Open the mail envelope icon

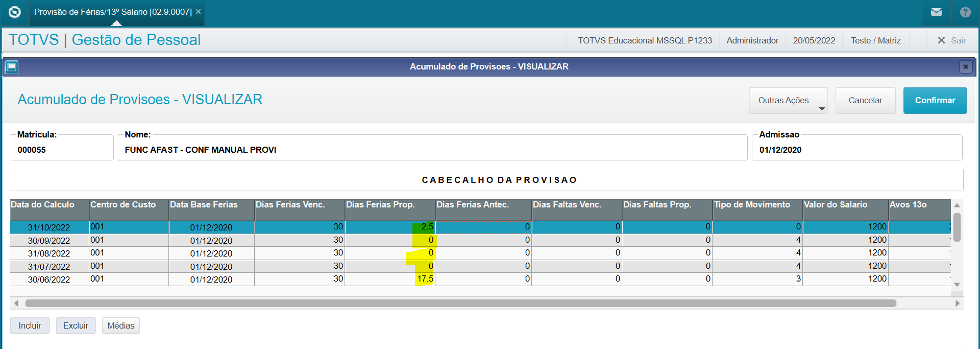pos(936,12)
